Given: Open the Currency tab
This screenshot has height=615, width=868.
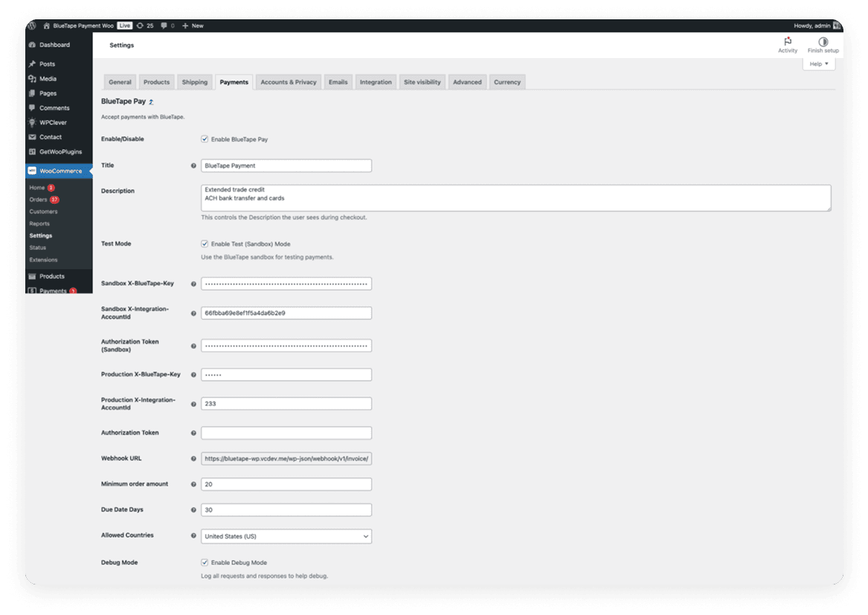Looking at the screenshot, I should 507,82.
